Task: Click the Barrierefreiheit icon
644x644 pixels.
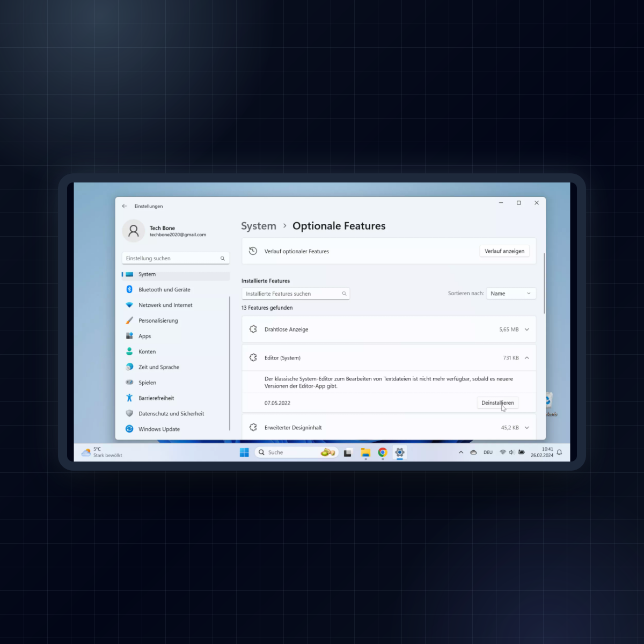Action: pos(129,398)
